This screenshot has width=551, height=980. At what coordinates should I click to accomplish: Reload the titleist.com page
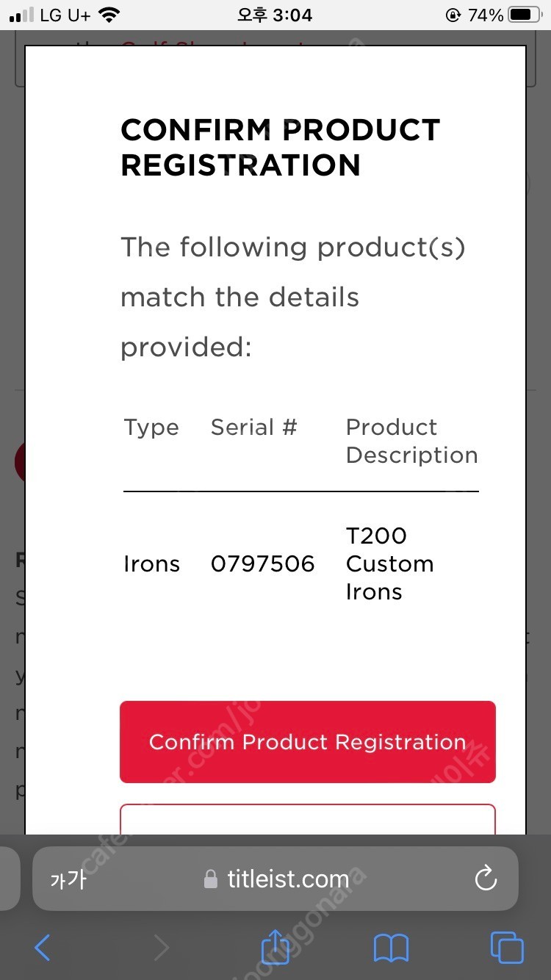pos(486,879)
